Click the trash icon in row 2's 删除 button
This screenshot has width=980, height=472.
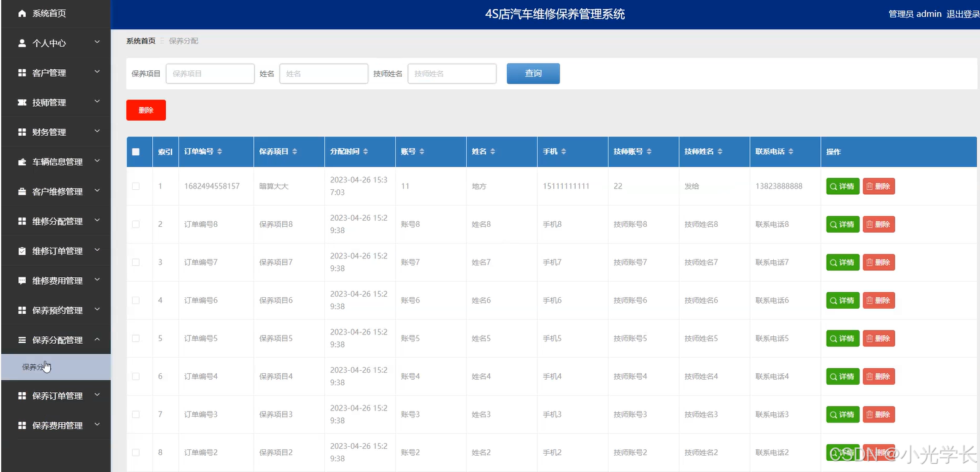coord(871,224)
